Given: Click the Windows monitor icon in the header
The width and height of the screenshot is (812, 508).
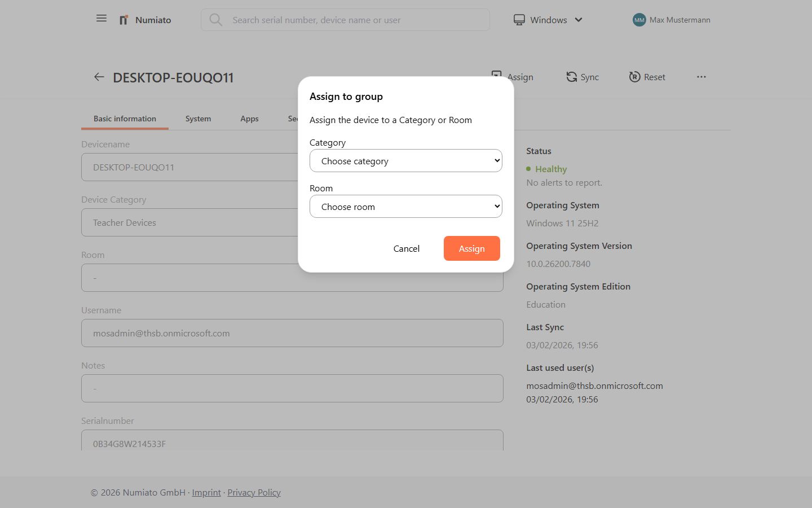Looking at the screenshot, I should pos(519,19).
